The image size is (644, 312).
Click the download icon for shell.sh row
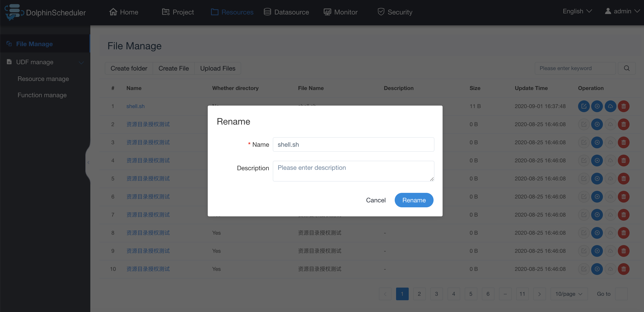tap(610, 106)
